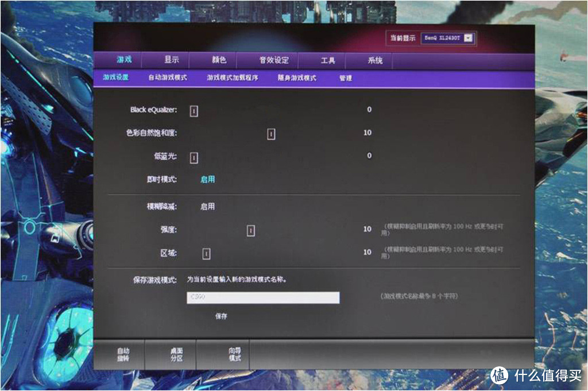Click the game mode name input field
Viewport: 588px width, 391px height.
tap(264, 297)
